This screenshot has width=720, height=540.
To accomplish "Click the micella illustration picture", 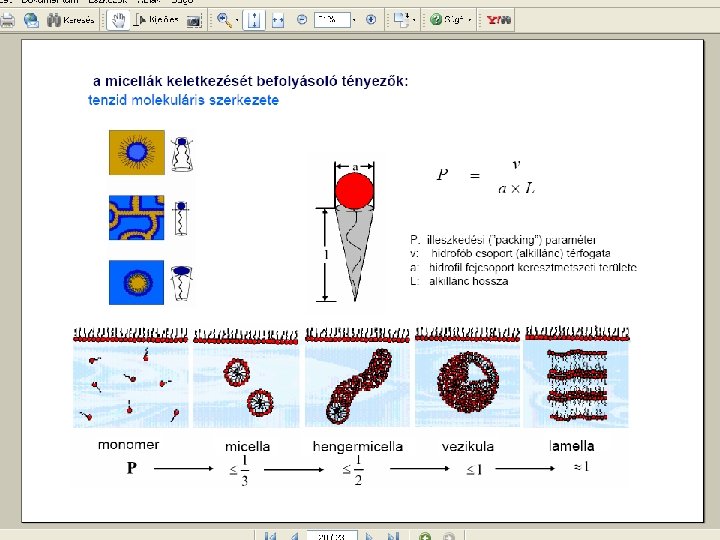I will click(246, 377).
